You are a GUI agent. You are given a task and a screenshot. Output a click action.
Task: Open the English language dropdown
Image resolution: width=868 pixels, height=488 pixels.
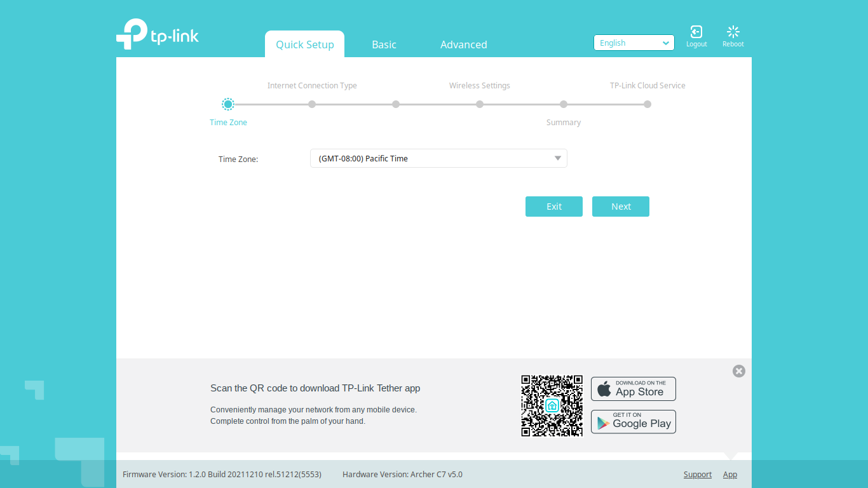(634, 43)
